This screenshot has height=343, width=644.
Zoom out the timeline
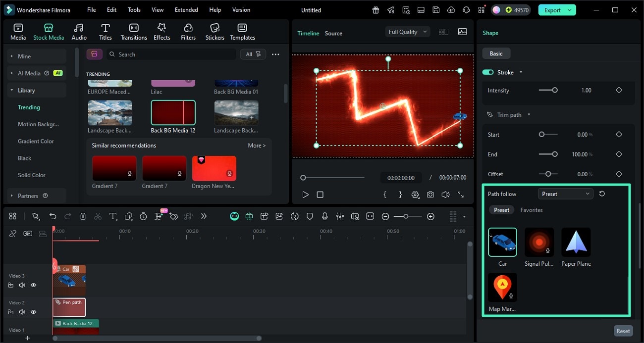pyautogui.click(x=385, y=216)
